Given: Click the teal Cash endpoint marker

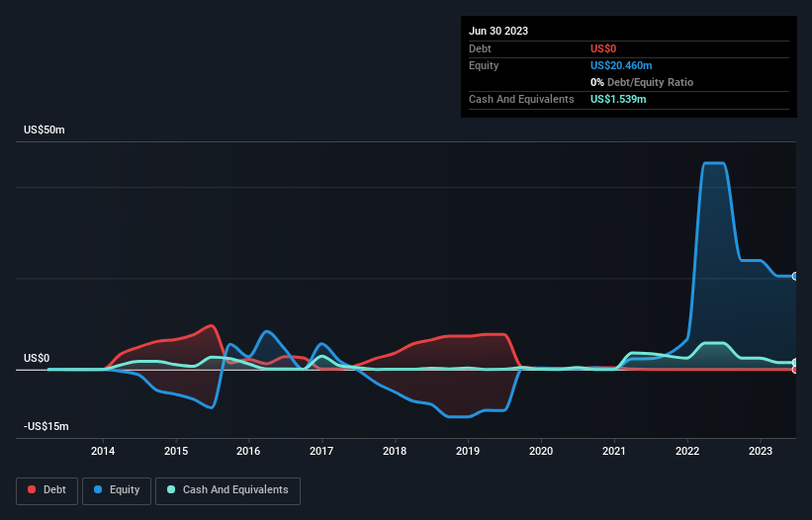Looking at the screenshot, I should 794,362.
